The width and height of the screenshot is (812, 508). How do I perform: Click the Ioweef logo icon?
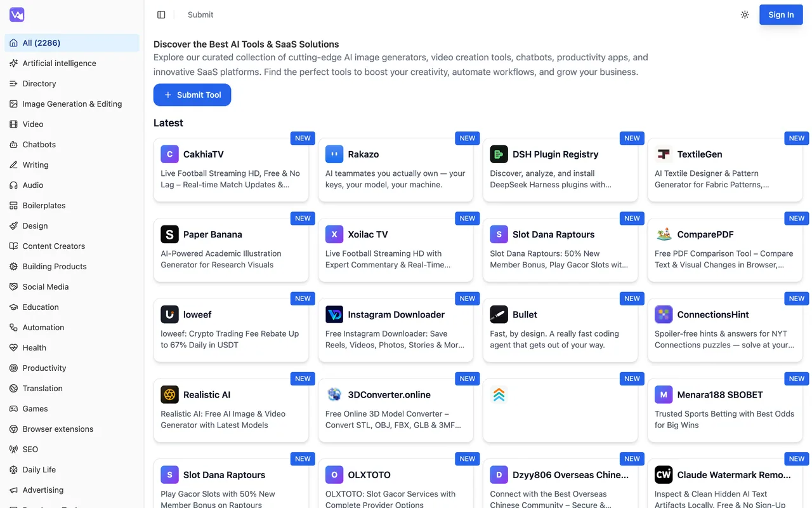pyautogui.click(x=169, y=314)
